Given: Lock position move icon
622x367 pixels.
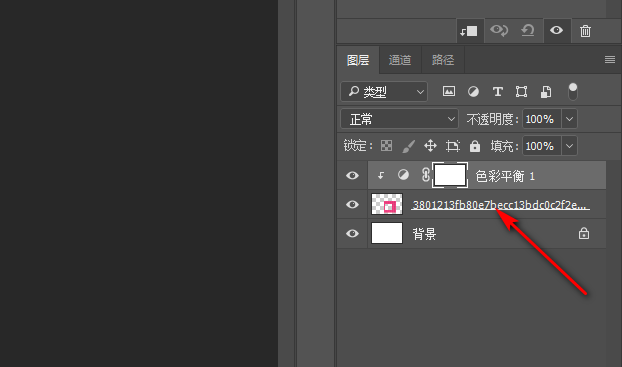Looking at the screenshot, I should pyautogui.click(x=430, y=146).
